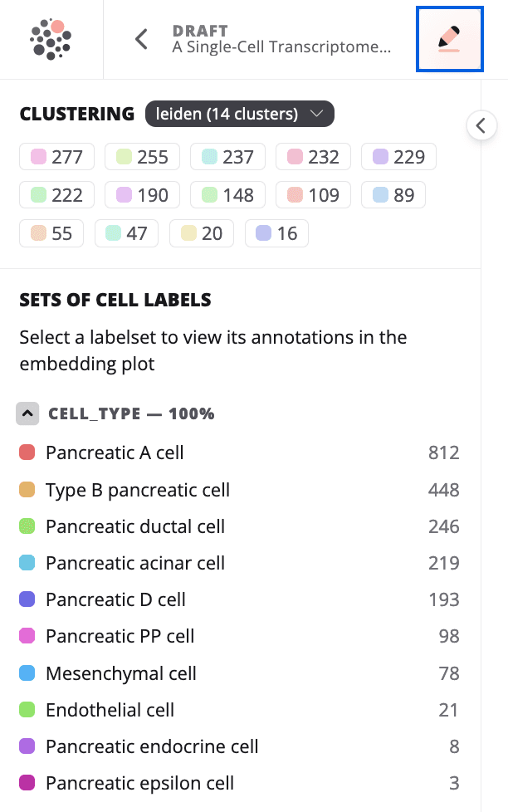Click the truncated Single-Cell Transcriptome title
The height and width of the screenshot is (812, 508).
tap(282, 47)
